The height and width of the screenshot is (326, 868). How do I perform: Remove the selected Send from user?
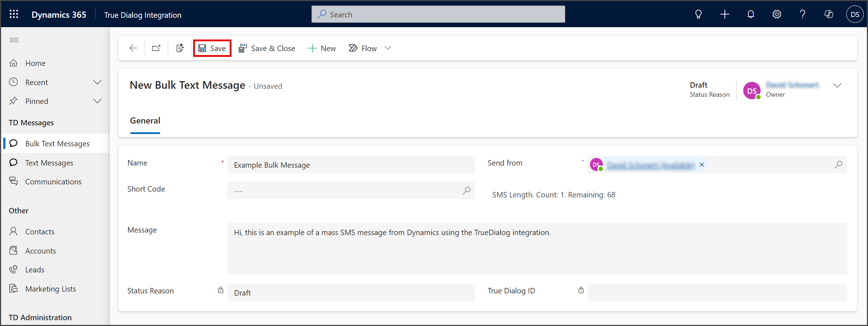click(x=702, y=165)
